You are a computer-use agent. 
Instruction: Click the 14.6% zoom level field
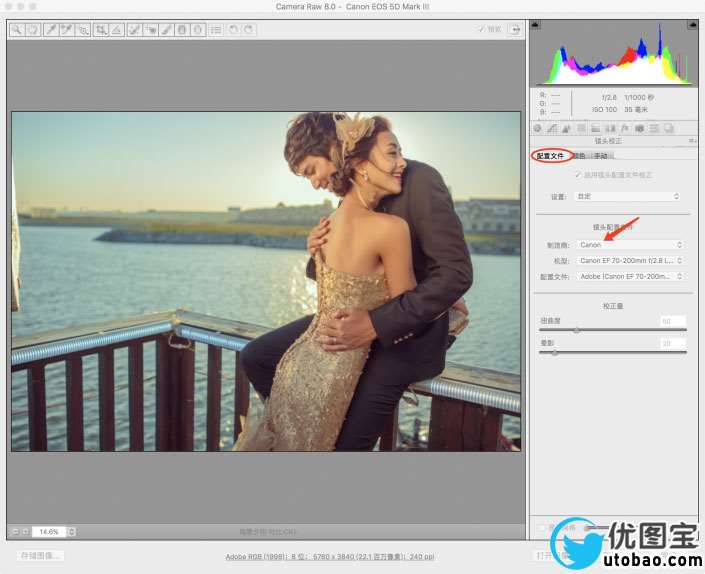pyautogui.click(x=49, y=532)
